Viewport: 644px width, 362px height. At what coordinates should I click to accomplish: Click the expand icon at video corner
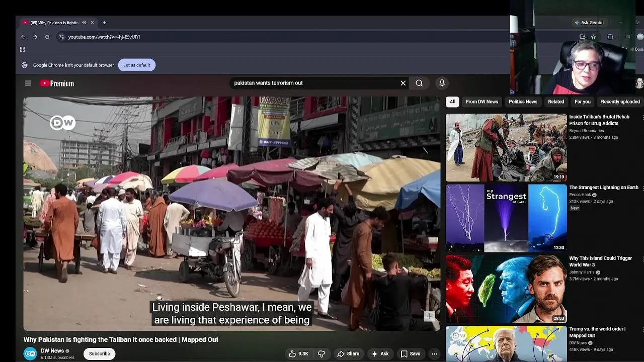tap(429, 316)
